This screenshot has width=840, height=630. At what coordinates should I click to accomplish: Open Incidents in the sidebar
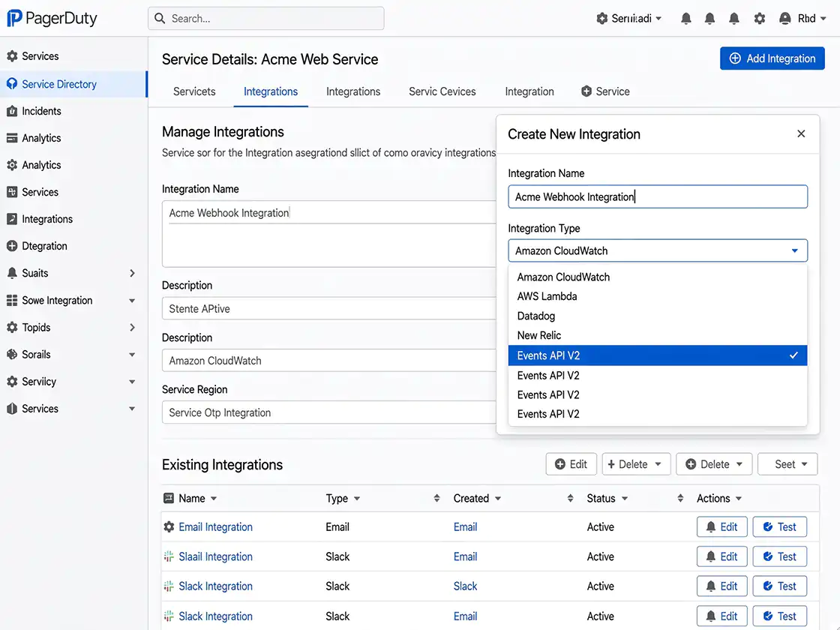pyautogui.click(x=41, y=111)
